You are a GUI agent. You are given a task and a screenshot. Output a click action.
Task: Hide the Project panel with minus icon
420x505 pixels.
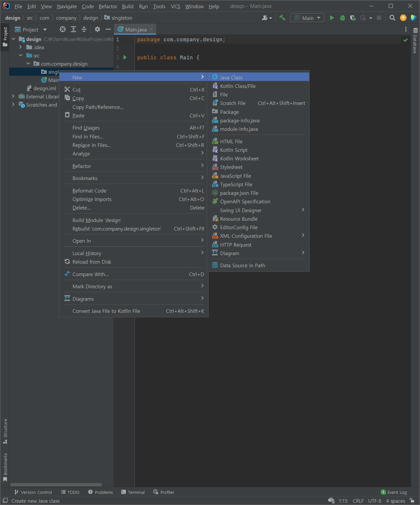tap(108, 29)
